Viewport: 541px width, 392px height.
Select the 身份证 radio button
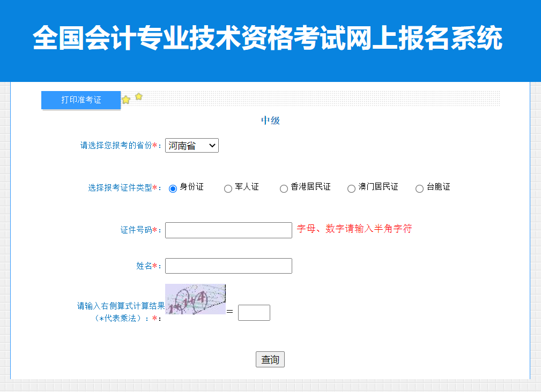pos(172,188)
